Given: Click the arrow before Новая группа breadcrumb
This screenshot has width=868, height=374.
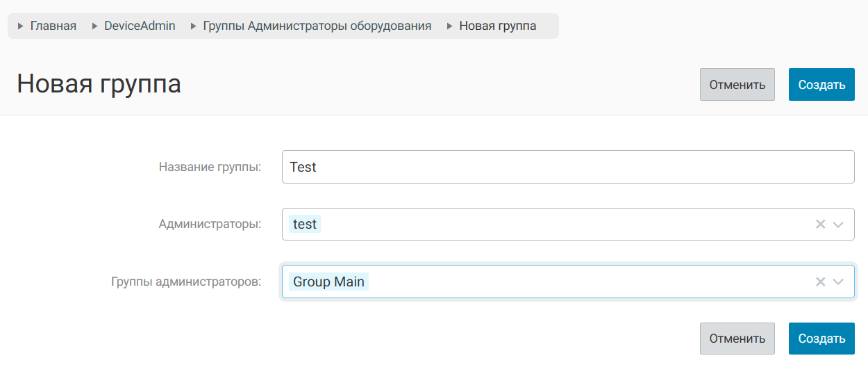Looking at the screenshot, I should click(x=450, y=26).
